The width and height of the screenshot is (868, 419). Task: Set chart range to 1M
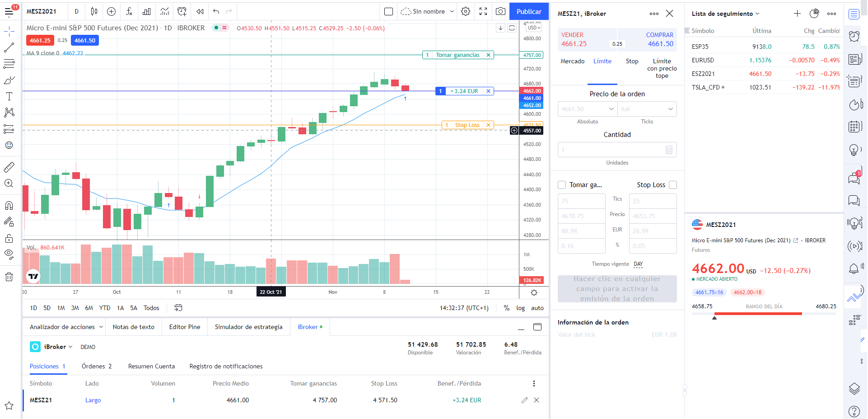click(61, 308)
